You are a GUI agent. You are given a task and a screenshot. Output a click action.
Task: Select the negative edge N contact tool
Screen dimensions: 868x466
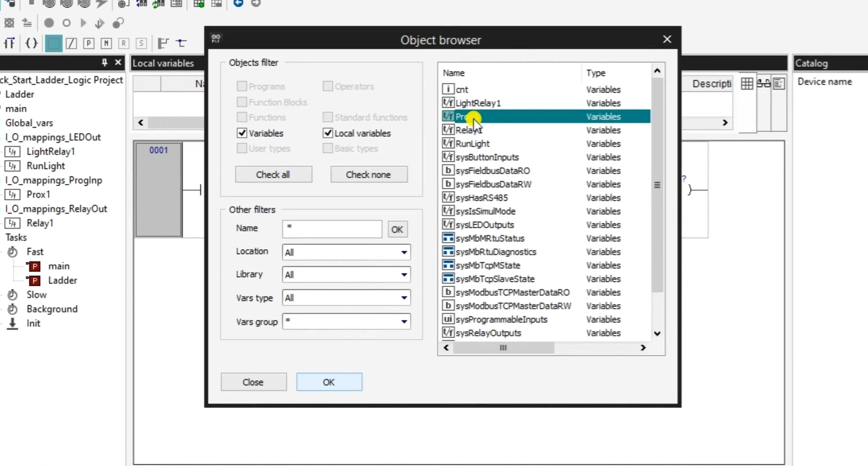click(106, 43)
